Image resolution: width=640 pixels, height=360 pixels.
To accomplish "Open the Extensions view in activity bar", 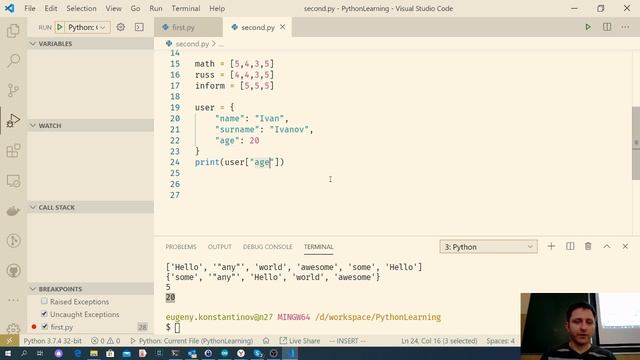I will coord(13,151).
